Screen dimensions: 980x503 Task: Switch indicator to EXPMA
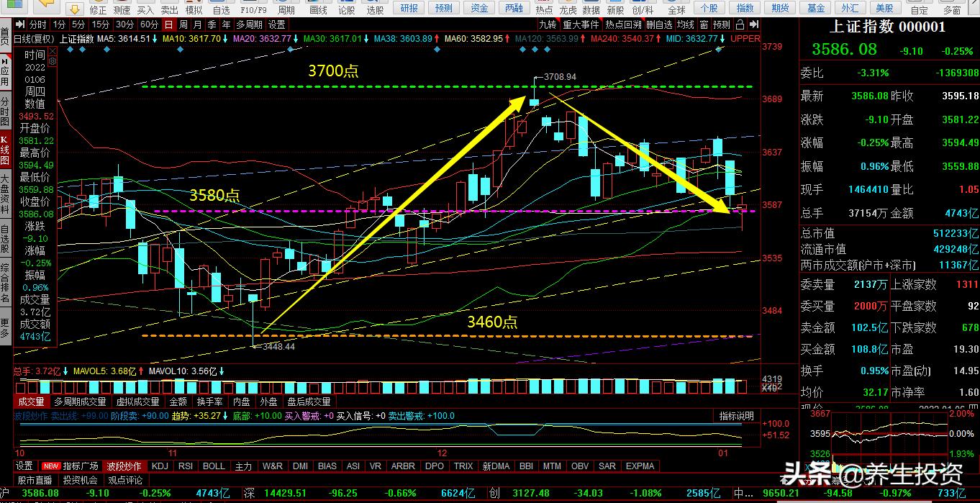pyautogui.click(x=640, y=466)
